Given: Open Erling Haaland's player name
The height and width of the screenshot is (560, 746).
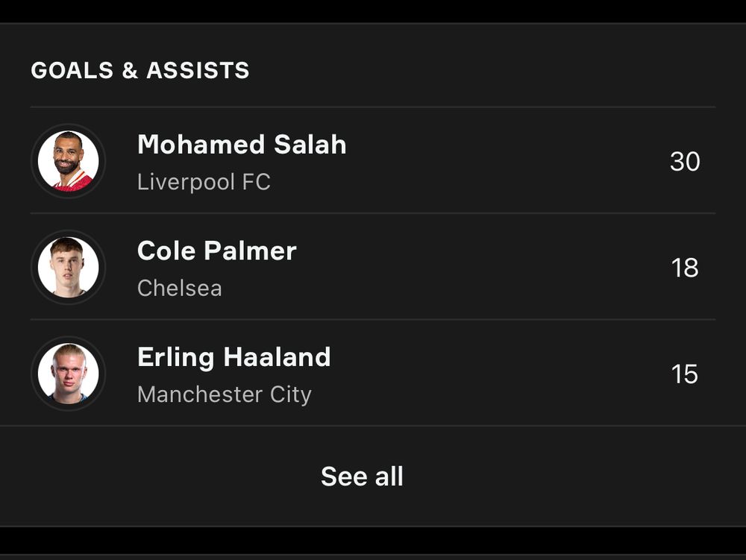Looking at the screenshot, I should point(234,358).
